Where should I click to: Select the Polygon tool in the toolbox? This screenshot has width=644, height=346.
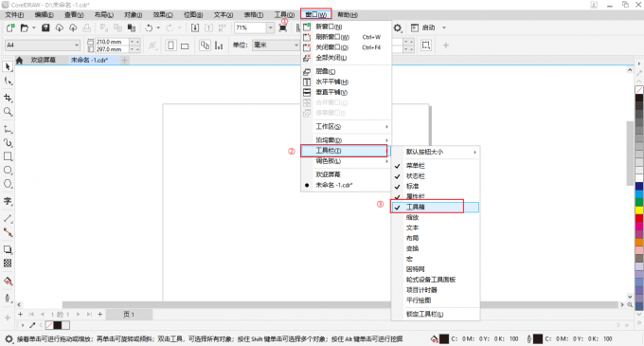tap(8, 184)
